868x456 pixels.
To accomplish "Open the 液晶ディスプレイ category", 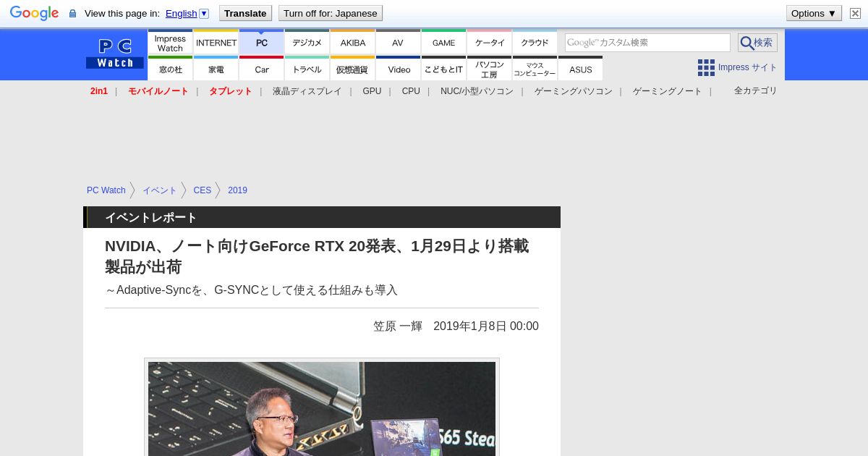I will click(x=307, y=91).
